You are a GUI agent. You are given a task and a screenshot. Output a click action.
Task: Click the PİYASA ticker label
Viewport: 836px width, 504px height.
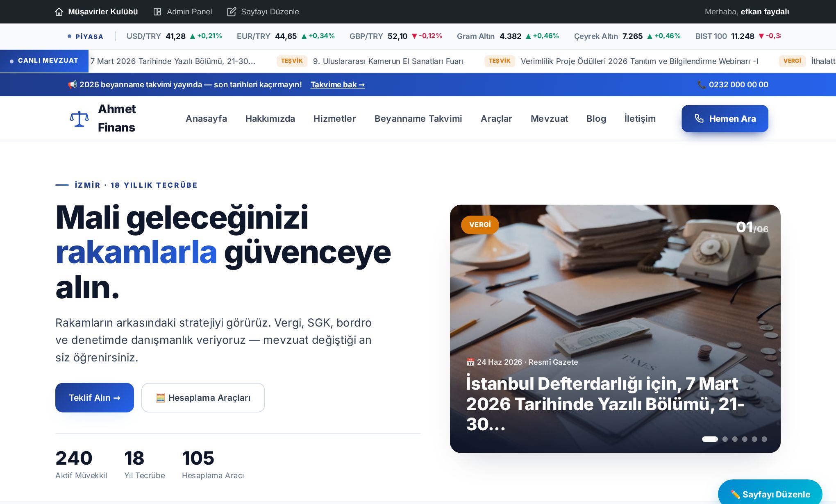tap(89, 36)
